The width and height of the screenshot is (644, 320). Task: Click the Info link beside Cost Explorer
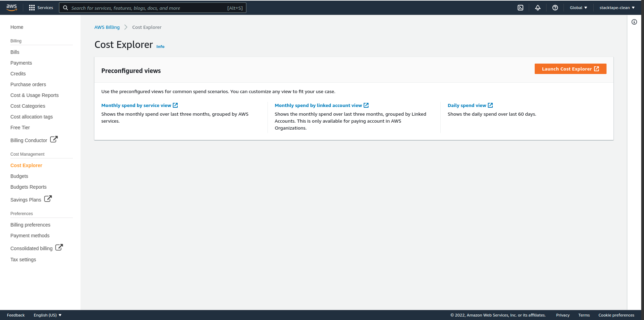pyautogui.click(x=160, y=47)
